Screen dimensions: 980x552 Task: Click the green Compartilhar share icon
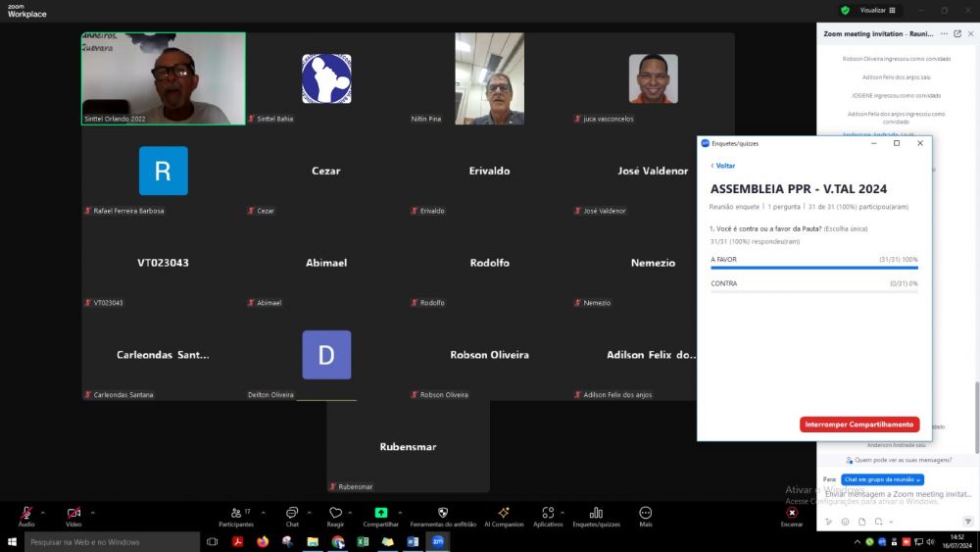381,513
